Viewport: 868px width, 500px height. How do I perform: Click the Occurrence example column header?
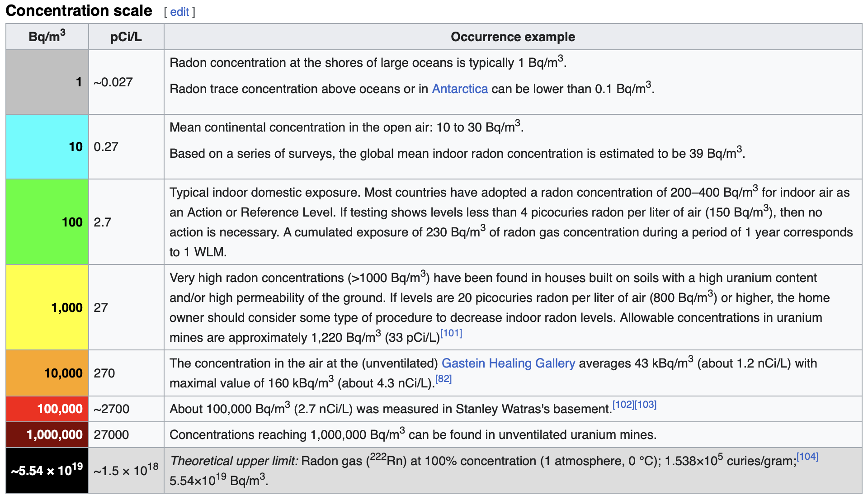[513, 37]
